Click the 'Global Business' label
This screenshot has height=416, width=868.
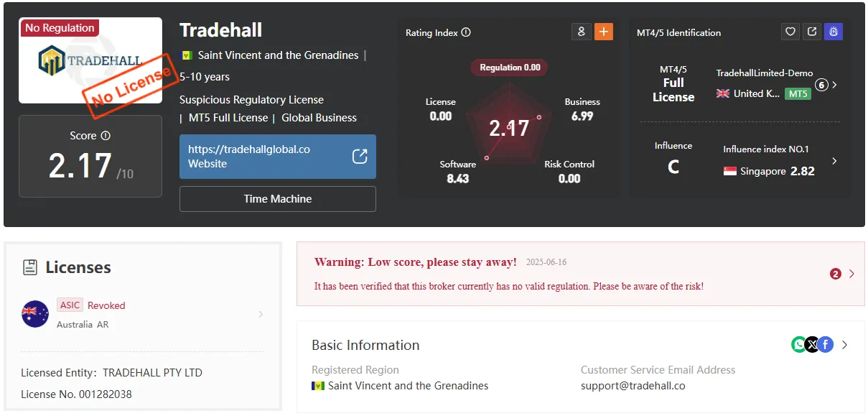(x=319, y=118)
